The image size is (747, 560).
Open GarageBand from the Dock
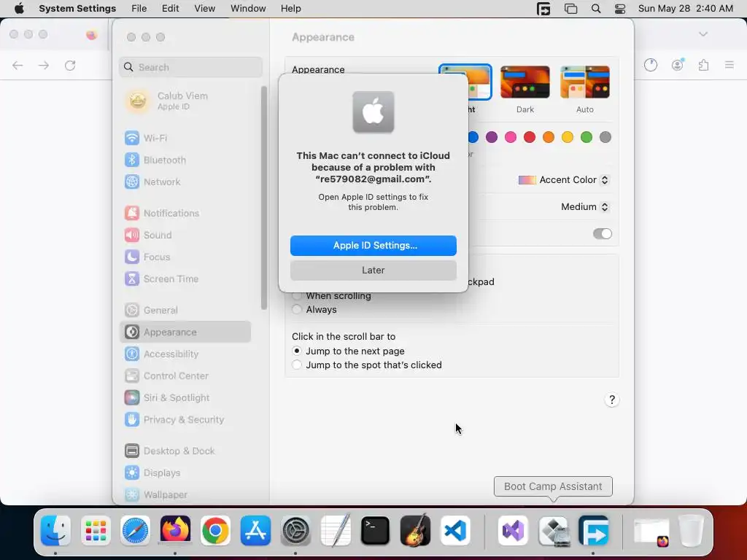[415, 531]
